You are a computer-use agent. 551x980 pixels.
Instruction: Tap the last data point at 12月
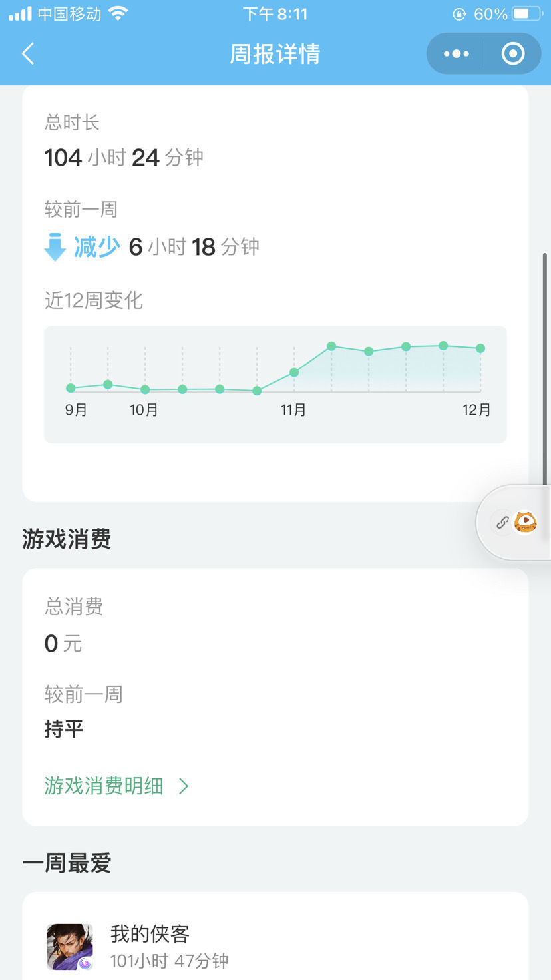click(x=480, y=348)
